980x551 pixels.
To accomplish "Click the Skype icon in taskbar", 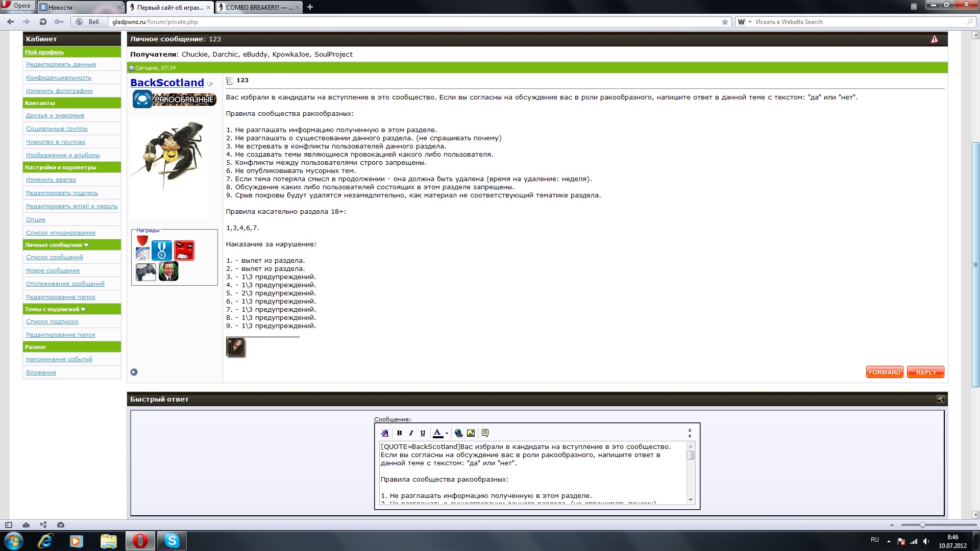I will (171, 541).
